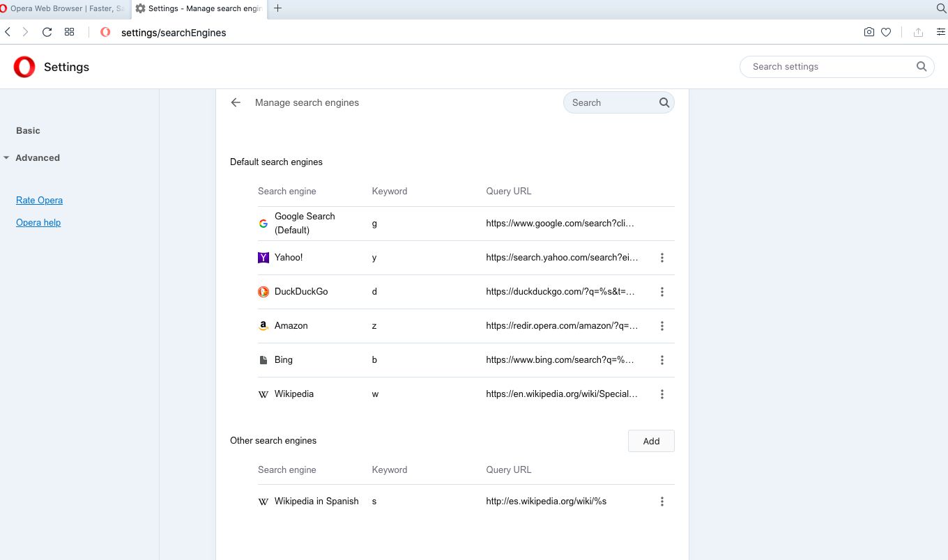Open more options for Amazon
Viewport: 948px width, 560px height.
click(662, 326)
